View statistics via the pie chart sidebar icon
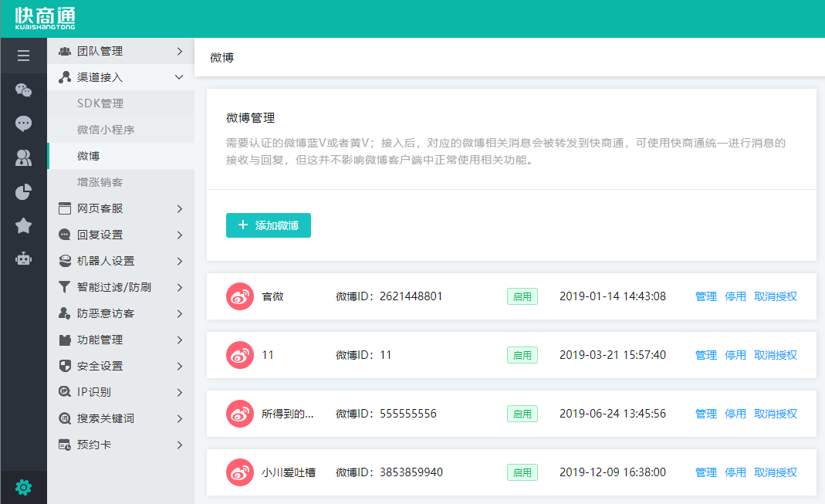Image resolution: width=825 pixels, height=504 pixels. coord(23,191)
